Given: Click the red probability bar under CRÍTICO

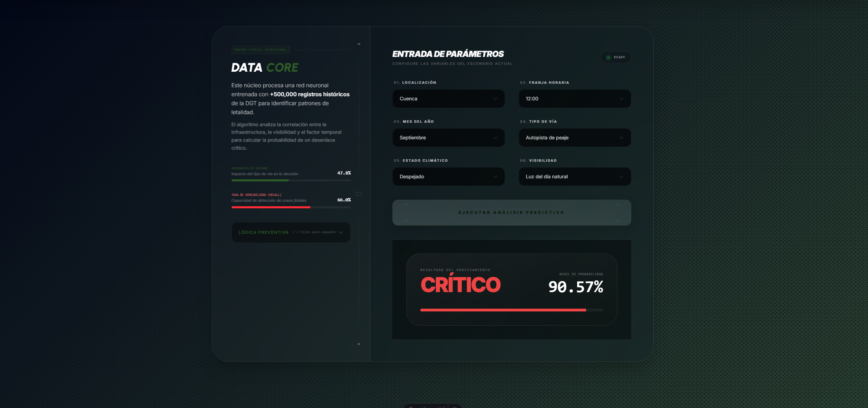Looking at the screenshot, I should click(503, 310).
